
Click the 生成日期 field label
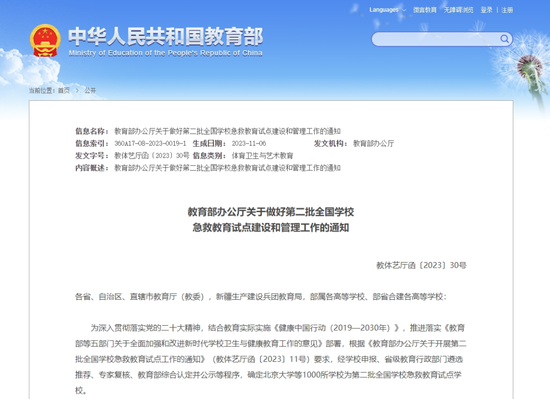pos(209,143)
